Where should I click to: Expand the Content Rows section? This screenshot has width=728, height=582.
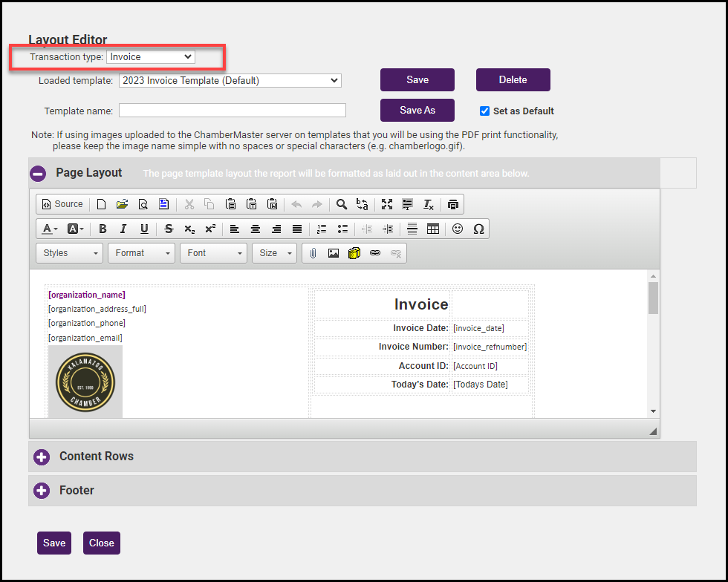point(41,457)
